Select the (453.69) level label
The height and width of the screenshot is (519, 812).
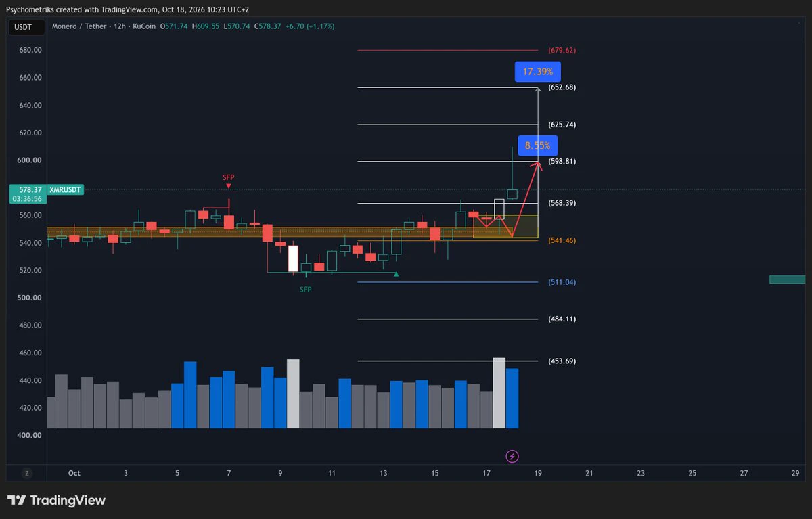point(562,361)
